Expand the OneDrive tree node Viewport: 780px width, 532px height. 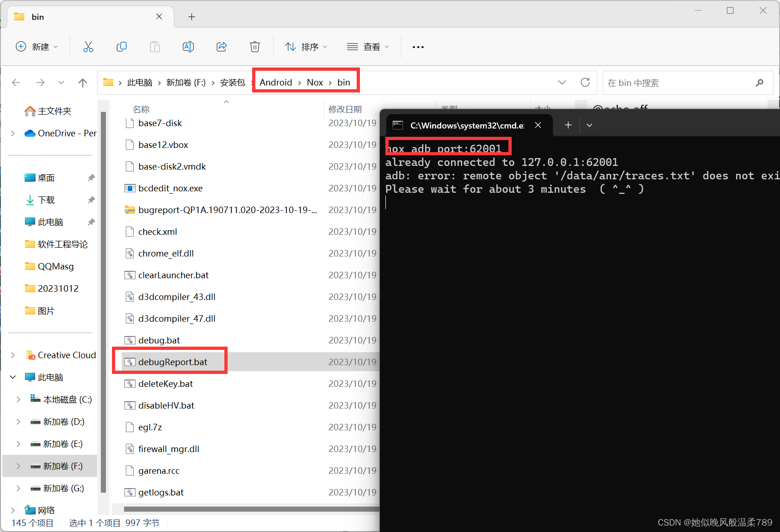click(x=13, y=133)
